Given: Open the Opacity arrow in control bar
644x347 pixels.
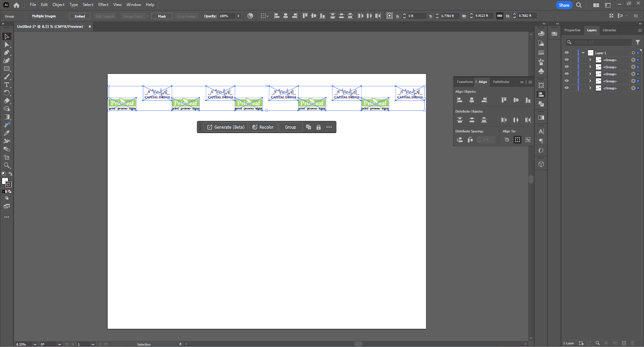Looking at the screenshot, I should coord(238,16).
